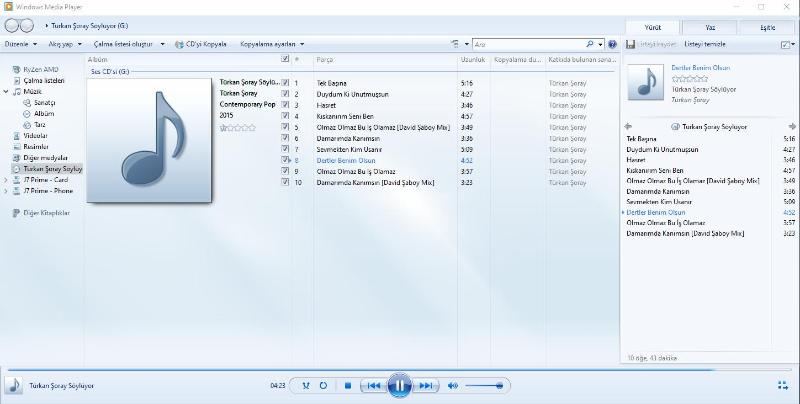Uncheck track 6 Damarımda Kanımsın
The height and width of the screenshot is (404, 800).
[x=285, y=138]
